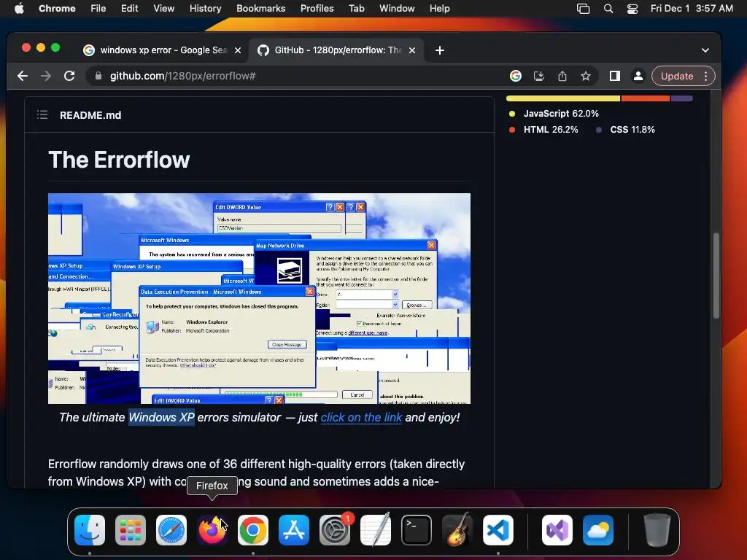Bookmark this page with the star
Screen dimensions: 747x560
click(586, 76)
